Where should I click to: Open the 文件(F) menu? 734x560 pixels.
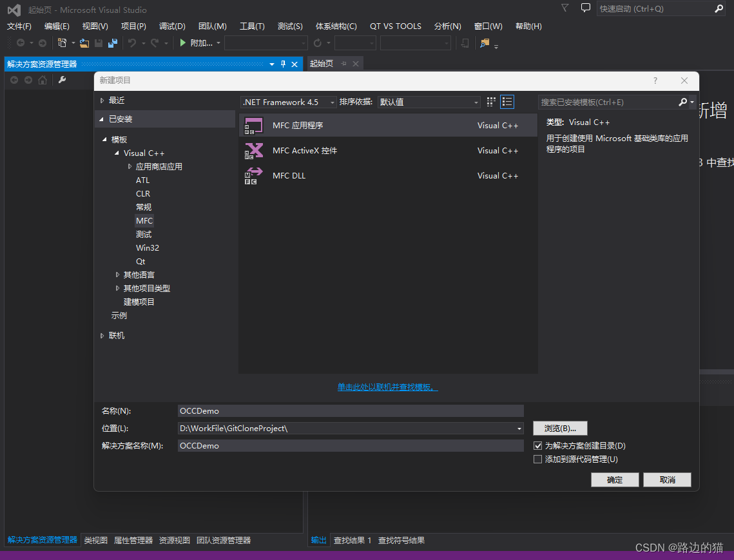point(19,26)
